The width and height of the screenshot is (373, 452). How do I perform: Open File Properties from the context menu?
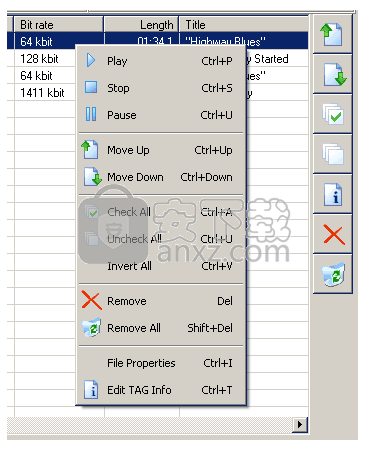tap(161, 363)
